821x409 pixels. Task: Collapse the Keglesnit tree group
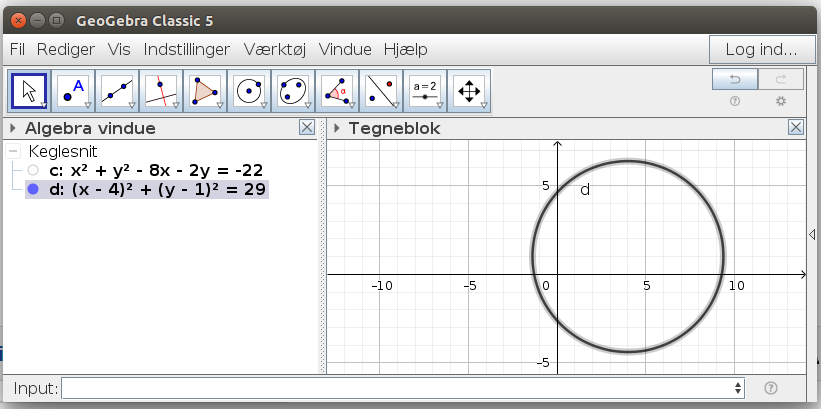click(x=14, y=152)
